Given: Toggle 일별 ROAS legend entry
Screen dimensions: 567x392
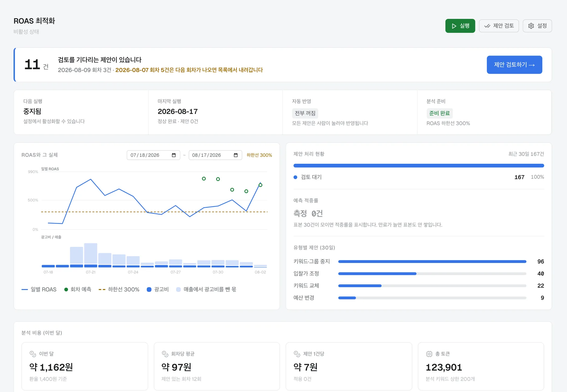Looking at the screenshot, I should coord(39,289).
